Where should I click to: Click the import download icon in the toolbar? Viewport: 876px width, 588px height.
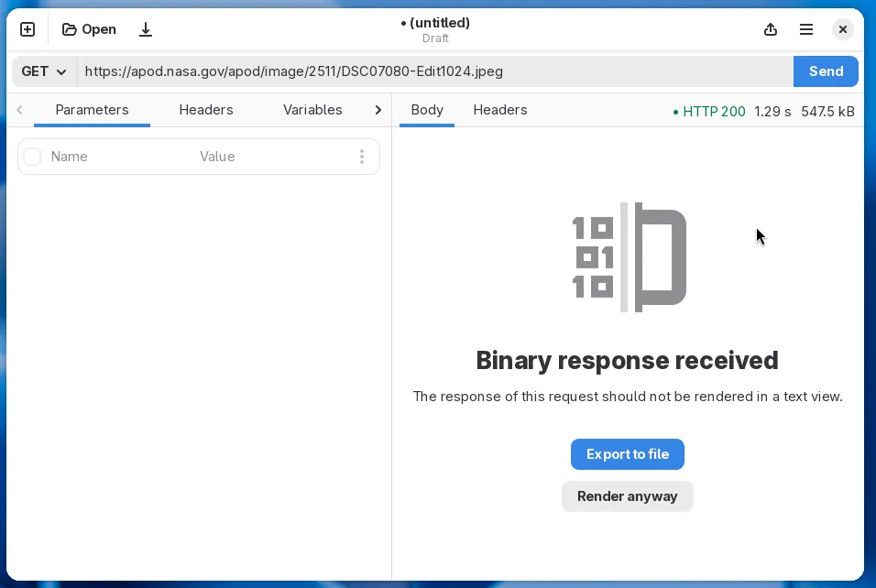coord(146,29)
